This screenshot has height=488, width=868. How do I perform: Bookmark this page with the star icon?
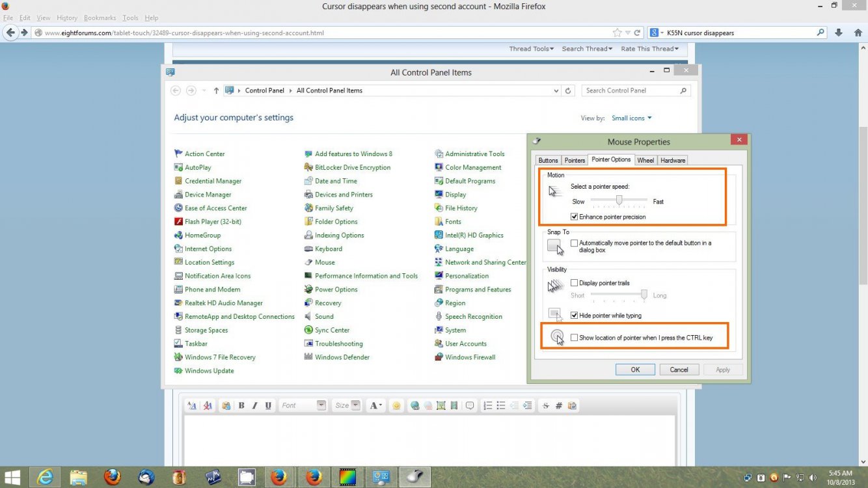pos(617,33)
